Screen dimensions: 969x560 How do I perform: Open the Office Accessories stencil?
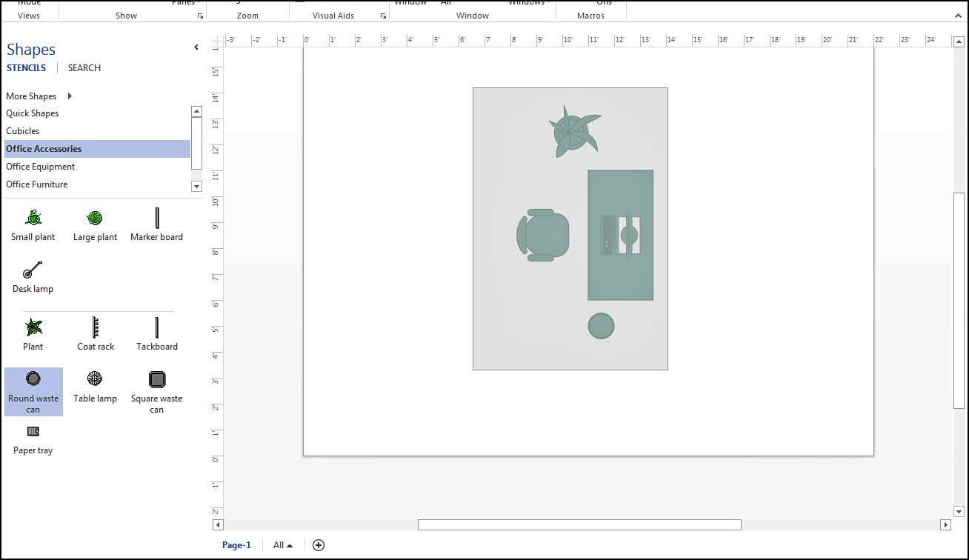coord(97,149)
